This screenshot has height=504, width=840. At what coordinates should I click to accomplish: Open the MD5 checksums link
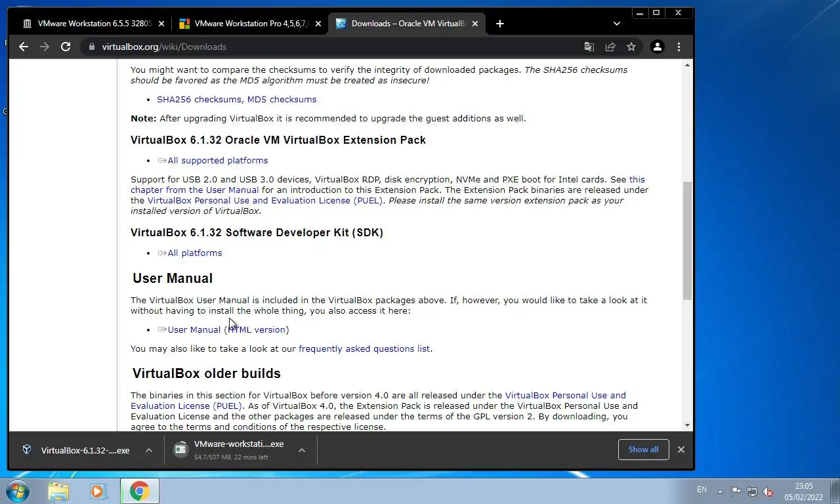[x=282, y=99]
